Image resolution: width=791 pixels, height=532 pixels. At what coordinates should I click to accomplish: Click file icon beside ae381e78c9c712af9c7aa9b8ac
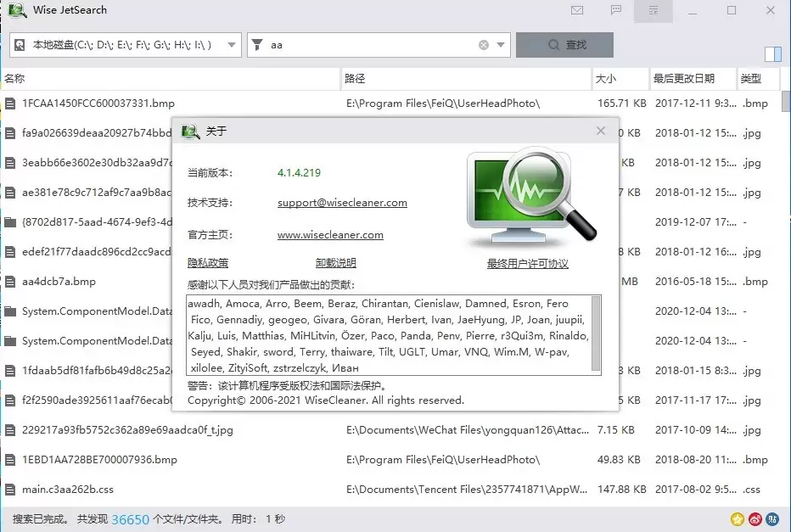10,193
